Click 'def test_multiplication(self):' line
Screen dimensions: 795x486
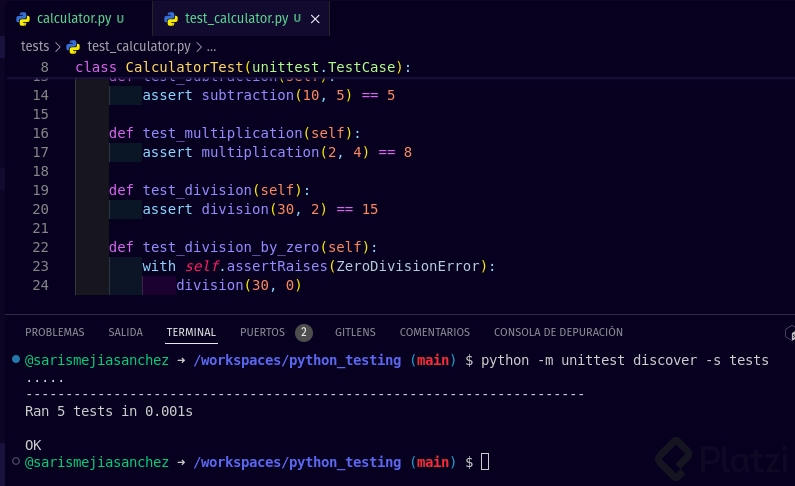click(235, 133)
